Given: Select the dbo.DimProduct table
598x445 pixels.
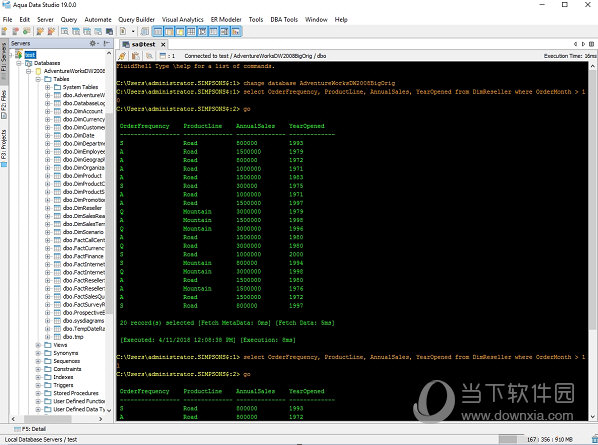Looking at the screenshot, I should point(82,176).
